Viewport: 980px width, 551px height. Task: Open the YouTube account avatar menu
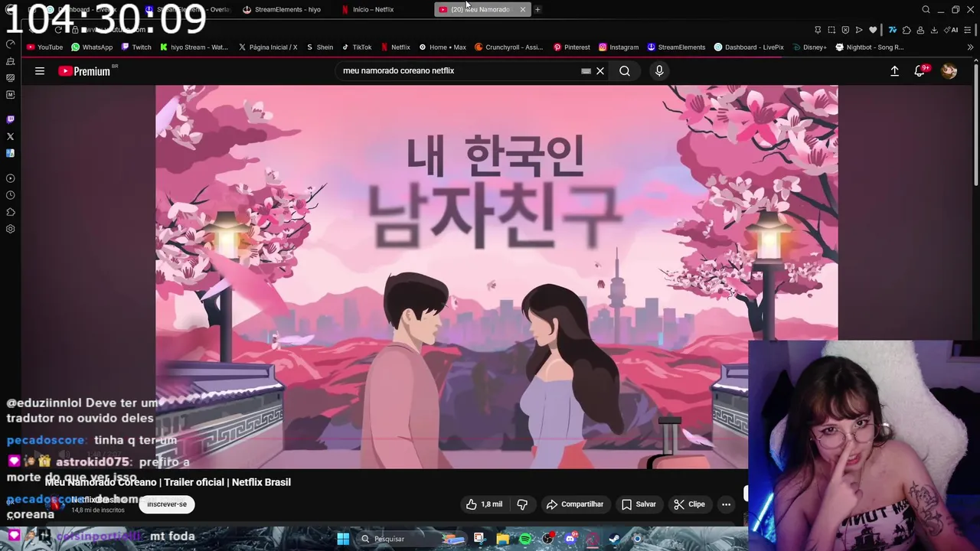pyautogui.click(x=949, y=71)
